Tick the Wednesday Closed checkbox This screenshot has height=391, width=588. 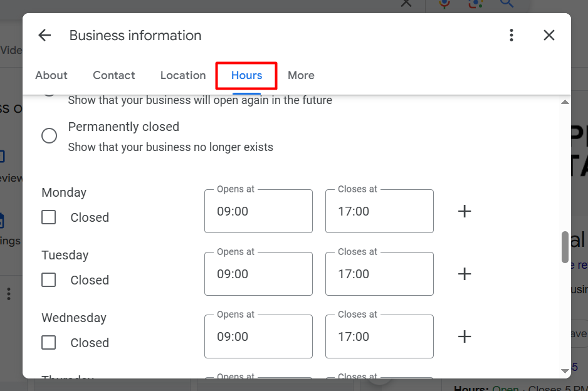[x=49, y=343]
